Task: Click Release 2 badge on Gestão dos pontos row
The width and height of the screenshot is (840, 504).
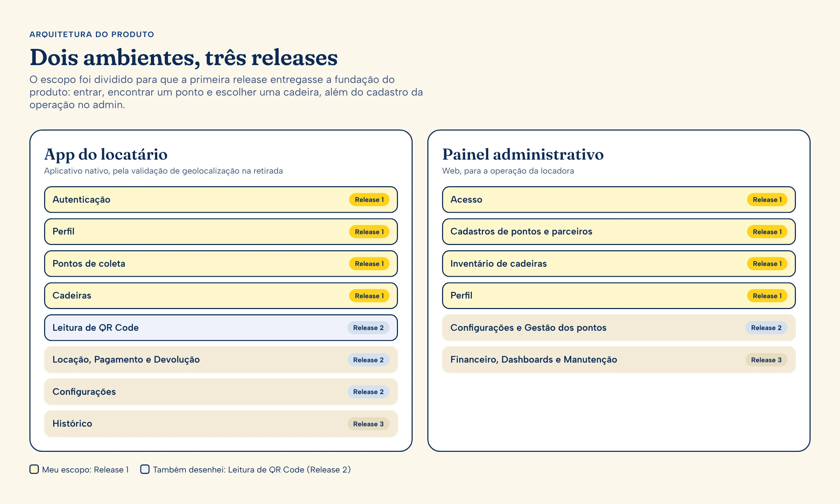Action: pyautogui.click(x=766, y=328)
